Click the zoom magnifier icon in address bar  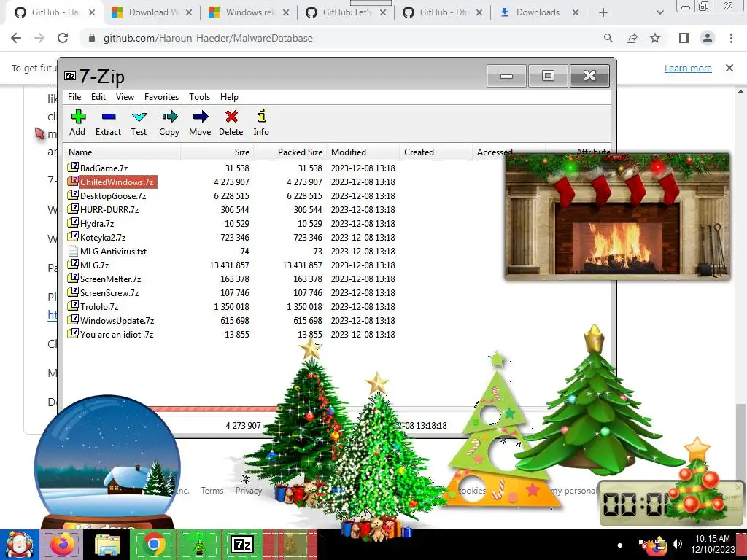608,38
